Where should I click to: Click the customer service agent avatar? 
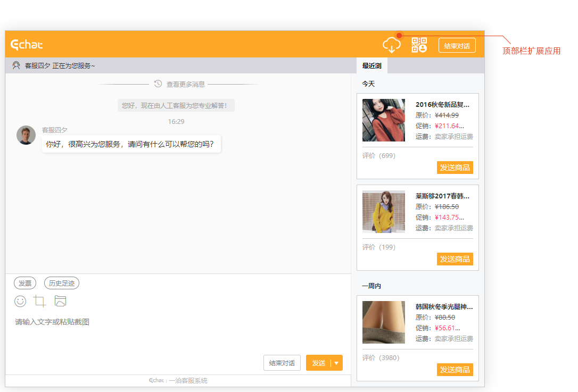tap(26, 135)
